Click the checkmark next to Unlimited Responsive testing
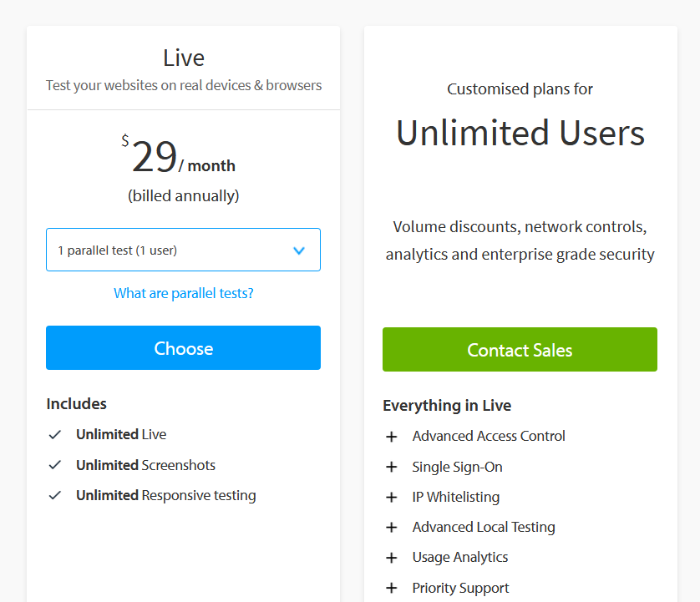The height and width of the screenshot is (602, 700). 55,495
